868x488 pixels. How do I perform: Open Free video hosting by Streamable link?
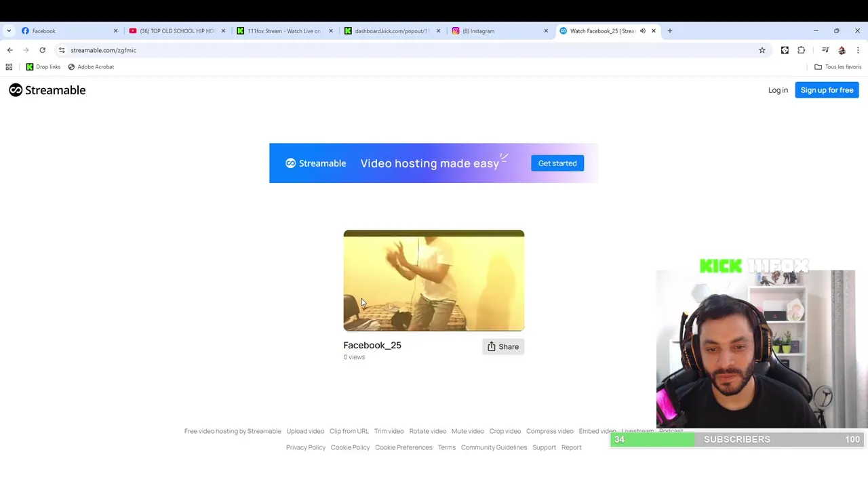pos(233,431)
